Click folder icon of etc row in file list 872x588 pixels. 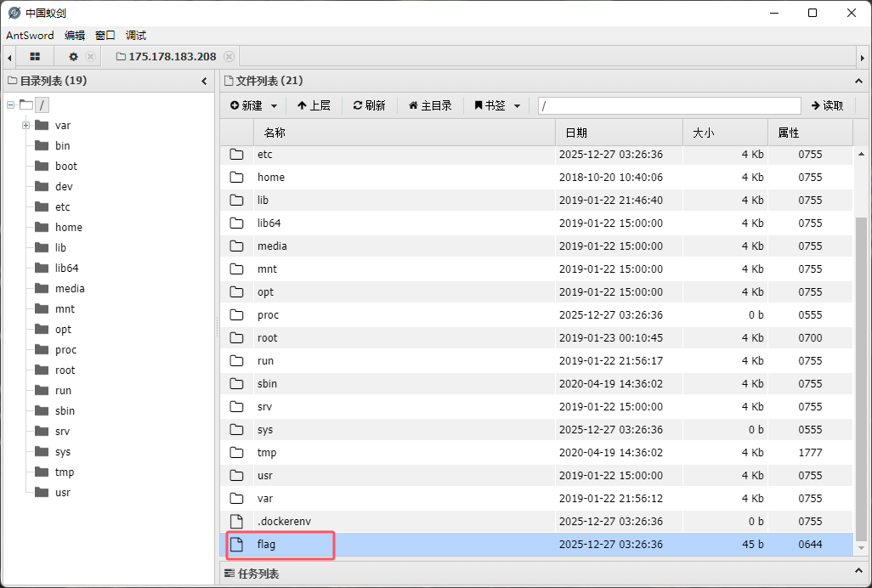pos(237,154)
